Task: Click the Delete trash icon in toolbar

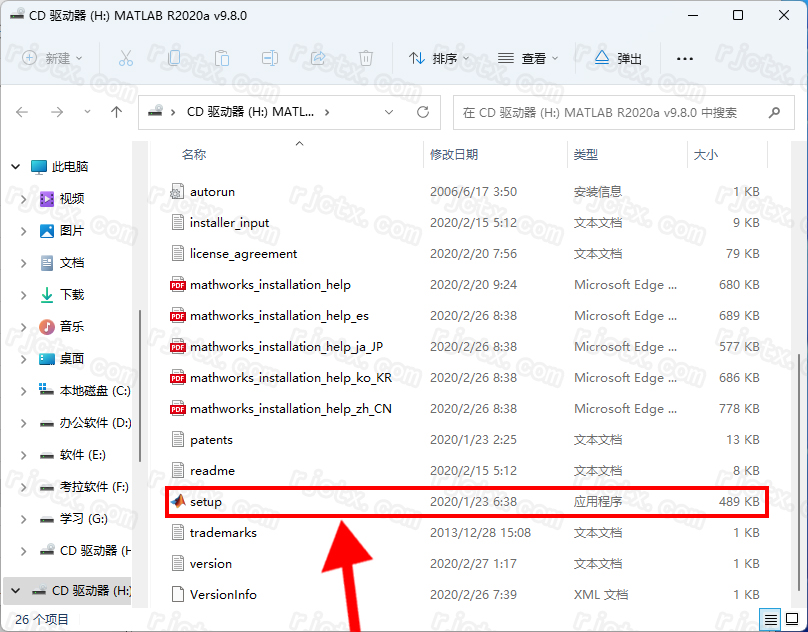Action: pyautogui.click(x=366, y=58)
